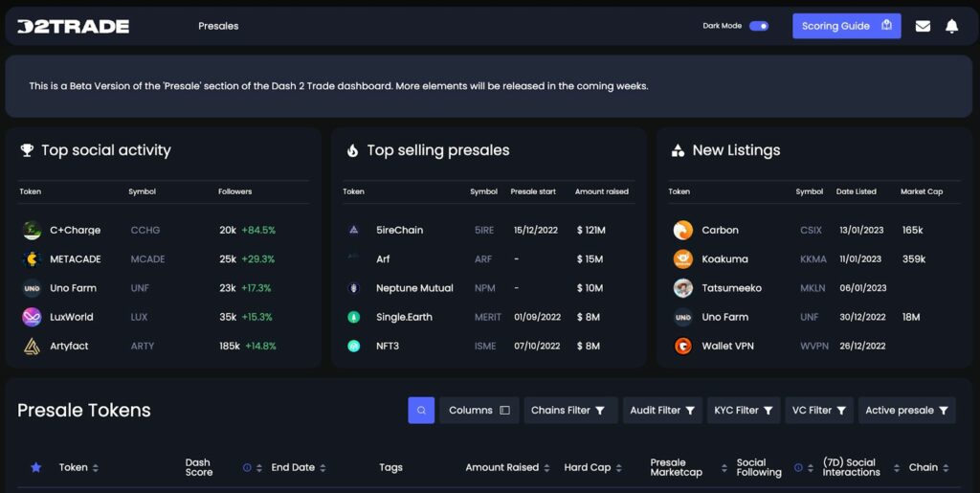This screenshot has height=493, width=980.
Task: Toggle the Dark Mode switch
Action: [759, 26]
